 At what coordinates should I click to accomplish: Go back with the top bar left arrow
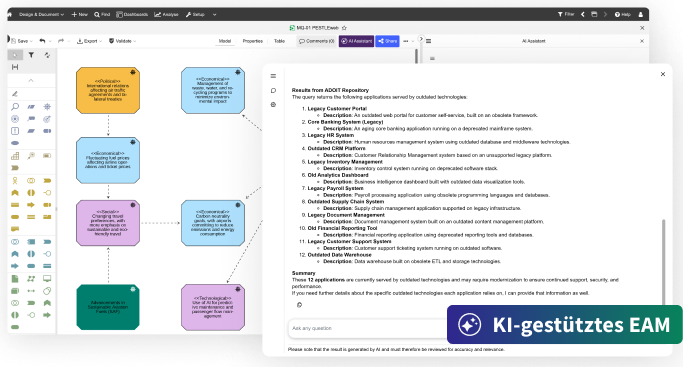(x=582, y=14)
